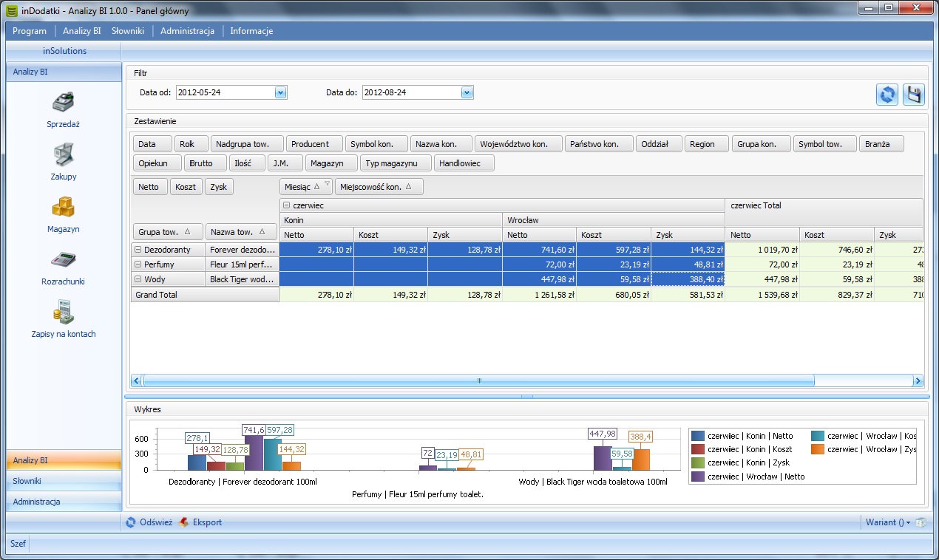Click the pivot grid scroll-left arrow
The height and width of the screenshot is (560, 939).
point(136,381)
